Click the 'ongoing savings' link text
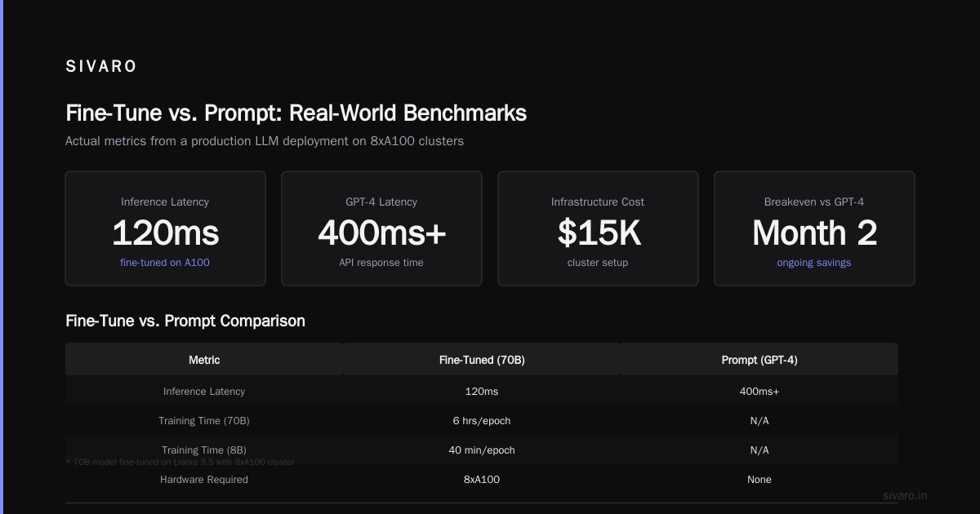 click(814, 263)
